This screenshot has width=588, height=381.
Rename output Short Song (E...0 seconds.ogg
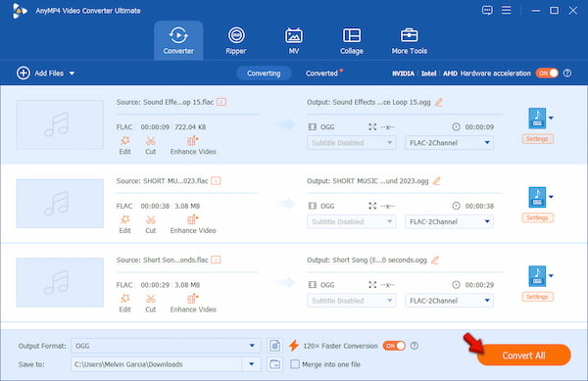coord(435,260)
